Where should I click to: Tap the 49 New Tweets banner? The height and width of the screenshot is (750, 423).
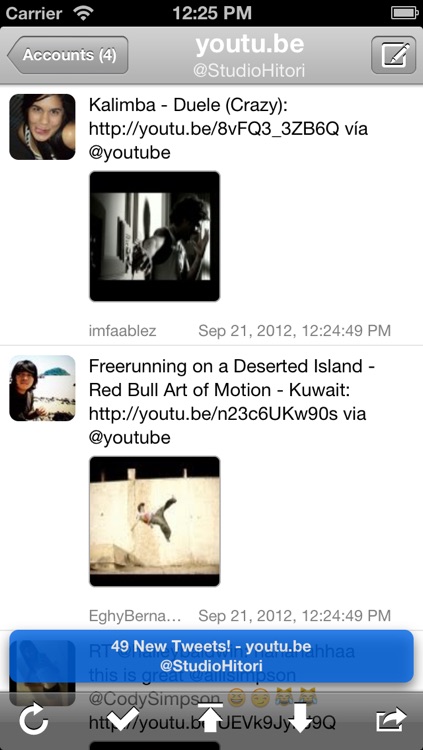click(x=212, y=656)
